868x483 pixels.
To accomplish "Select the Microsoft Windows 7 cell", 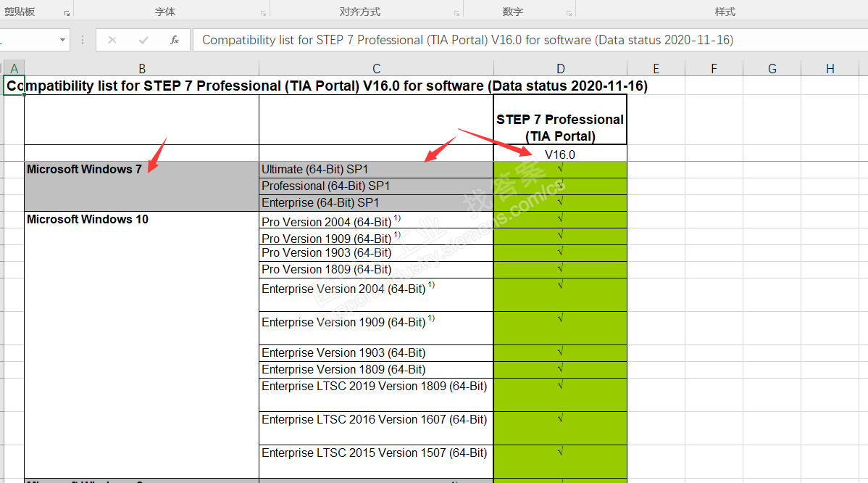I will tap(142, 186).
